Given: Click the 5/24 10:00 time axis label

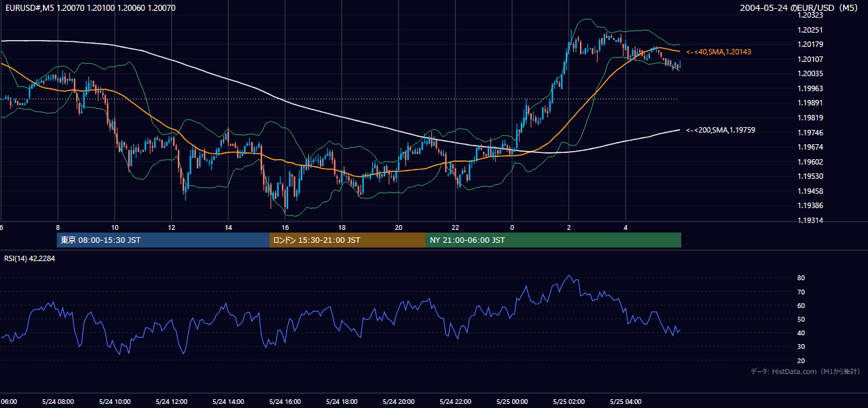Looking at the screenshot, I should coord(114,401).
